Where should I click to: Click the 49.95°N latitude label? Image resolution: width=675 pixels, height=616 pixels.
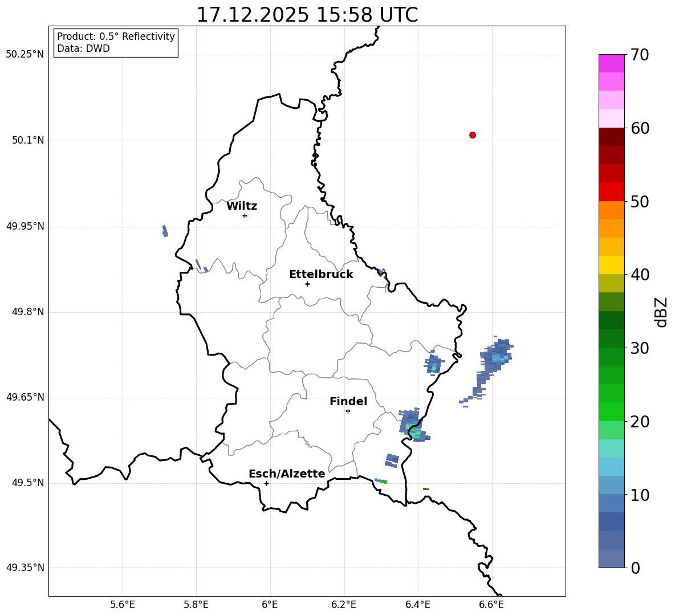(25, 226)
